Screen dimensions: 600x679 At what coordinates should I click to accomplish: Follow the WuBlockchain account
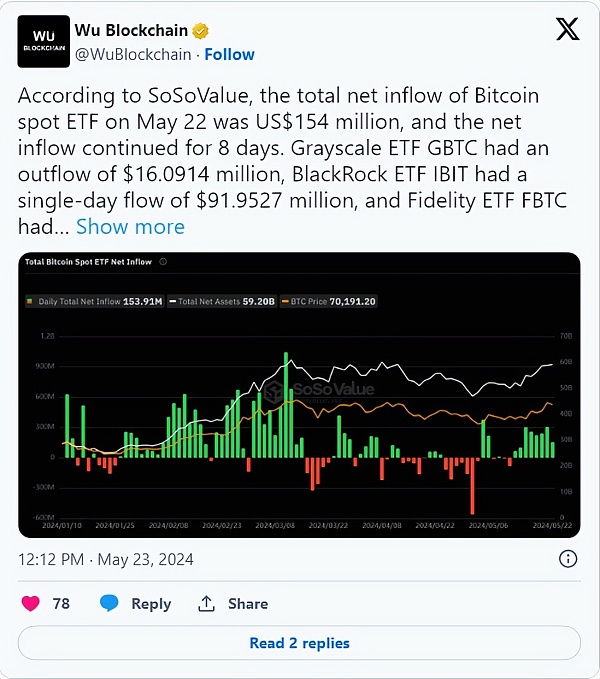(x=229, y=54)
